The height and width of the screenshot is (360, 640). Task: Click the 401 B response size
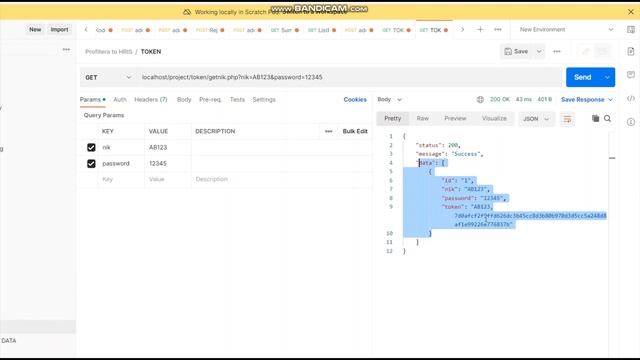click(x=544, y=100)
